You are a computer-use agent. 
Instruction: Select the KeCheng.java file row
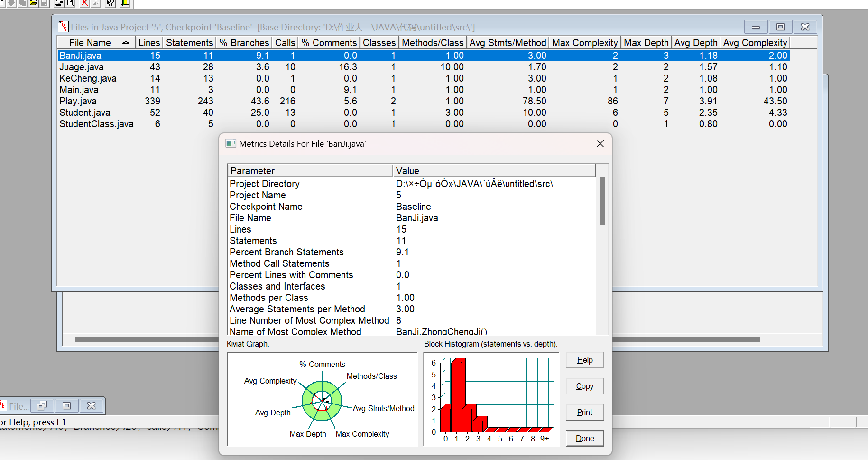[x=424, y=78]
